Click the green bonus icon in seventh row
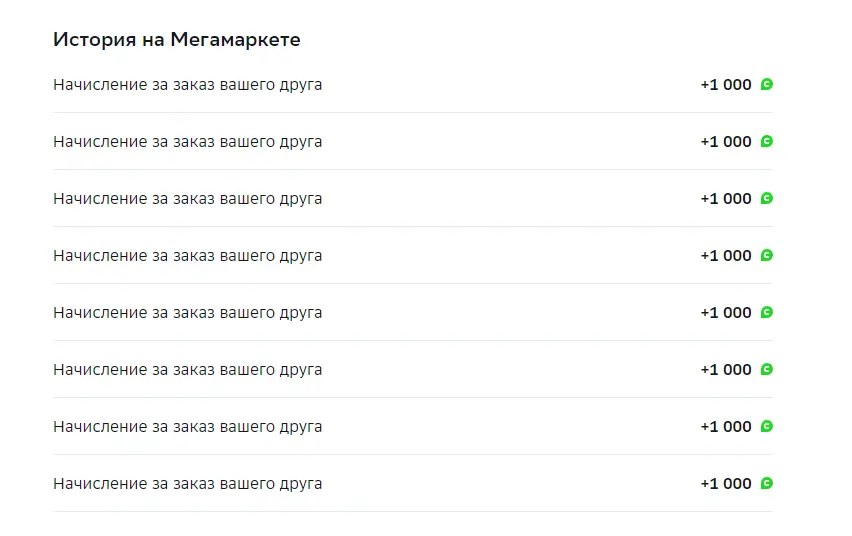852x536 pixels. coord(767,426)
